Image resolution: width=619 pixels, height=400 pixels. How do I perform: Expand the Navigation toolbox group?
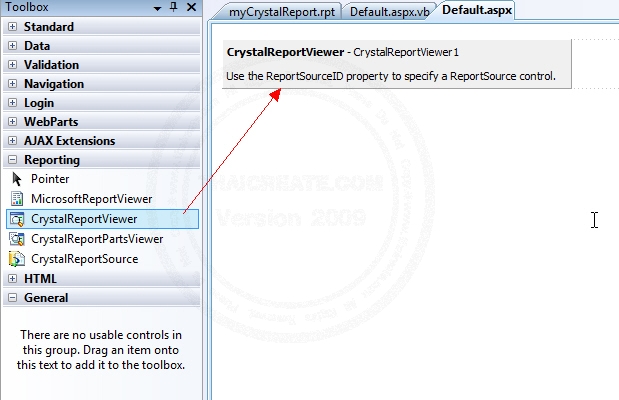13,83
